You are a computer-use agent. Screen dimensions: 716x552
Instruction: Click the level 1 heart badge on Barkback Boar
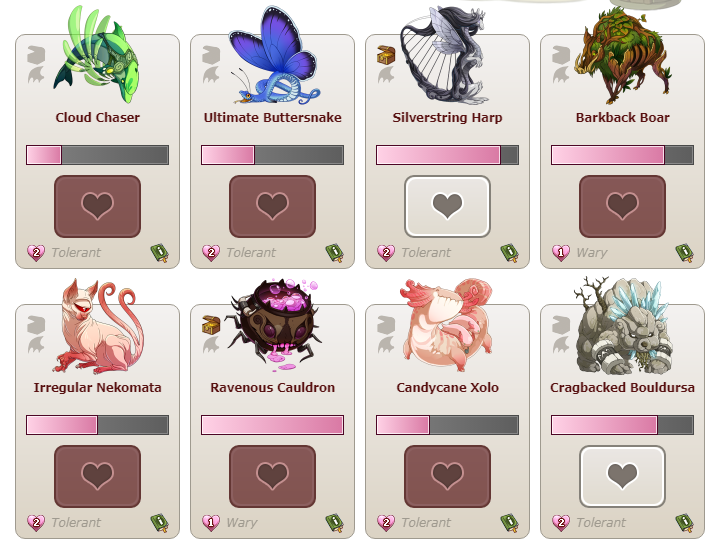tap(561, 252)
